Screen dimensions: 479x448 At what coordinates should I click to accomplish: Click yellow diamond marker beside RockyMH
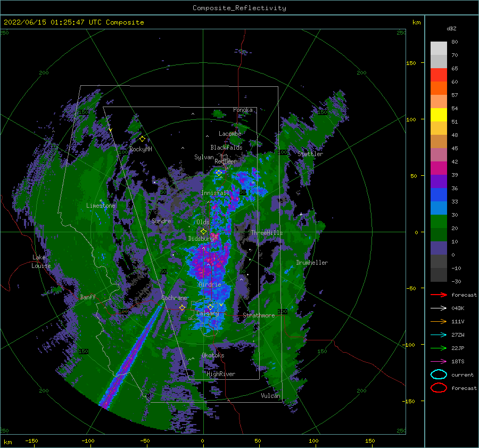coord(142,139)
